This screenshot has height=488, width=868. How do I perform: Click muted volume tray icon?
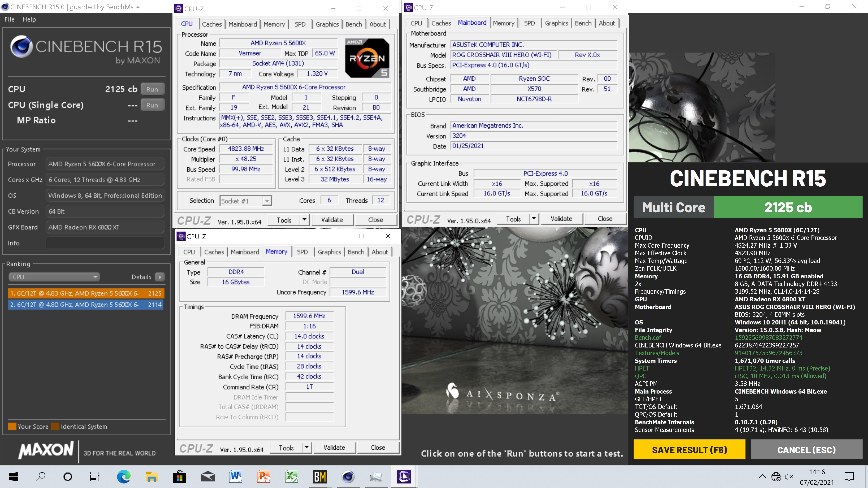coord(789,476)
